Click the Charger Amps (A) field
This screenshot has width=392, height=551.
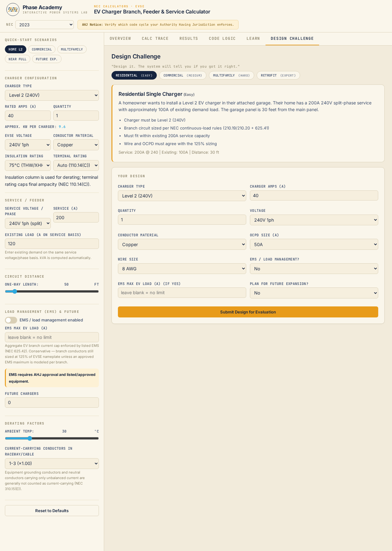click(x=314, y=196)
